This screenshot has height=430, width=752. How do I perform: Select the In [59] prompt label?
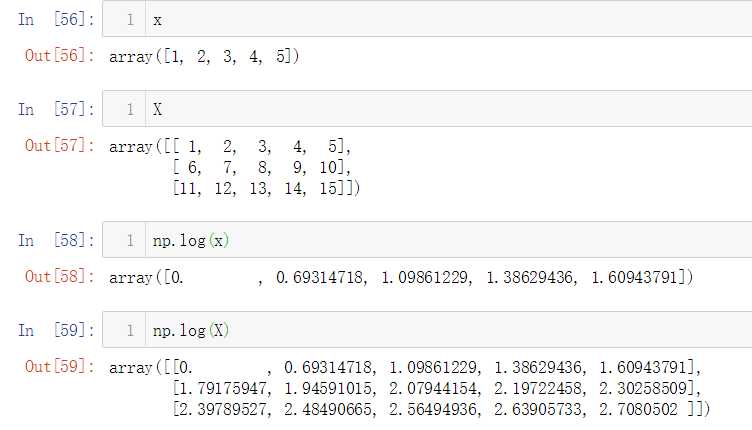57,330
